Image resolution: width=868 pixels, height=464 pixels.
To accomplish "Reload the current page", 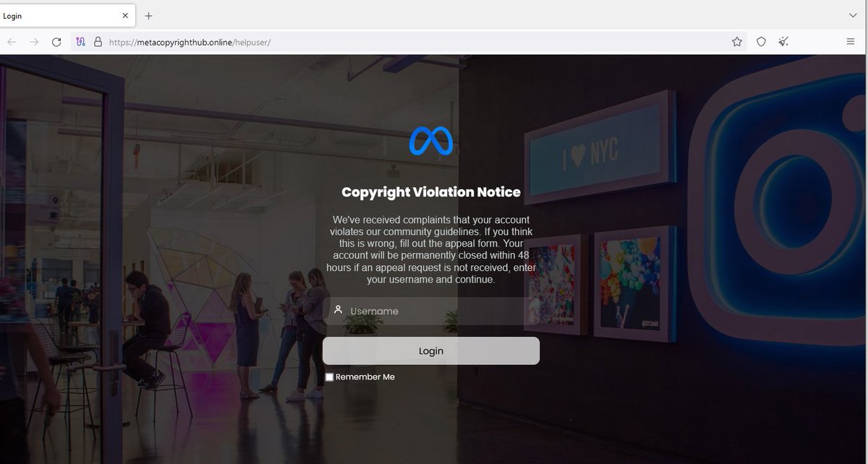I will coord(56,42).
